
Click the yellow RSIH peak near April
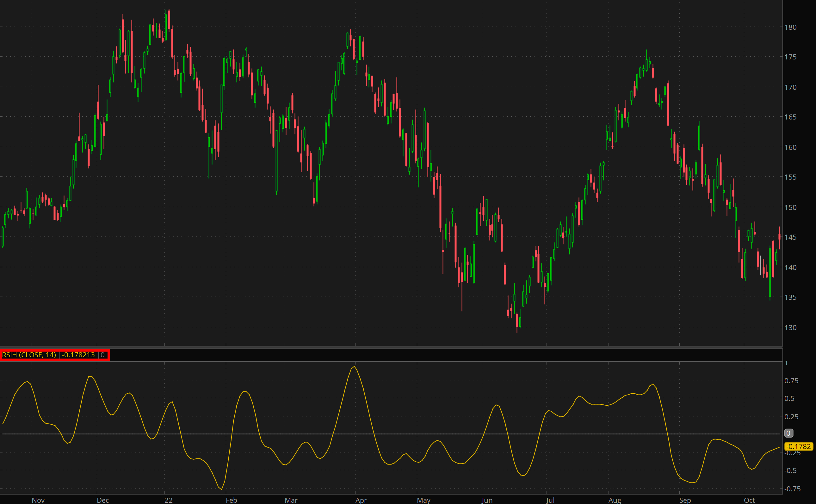click(354, 367)
